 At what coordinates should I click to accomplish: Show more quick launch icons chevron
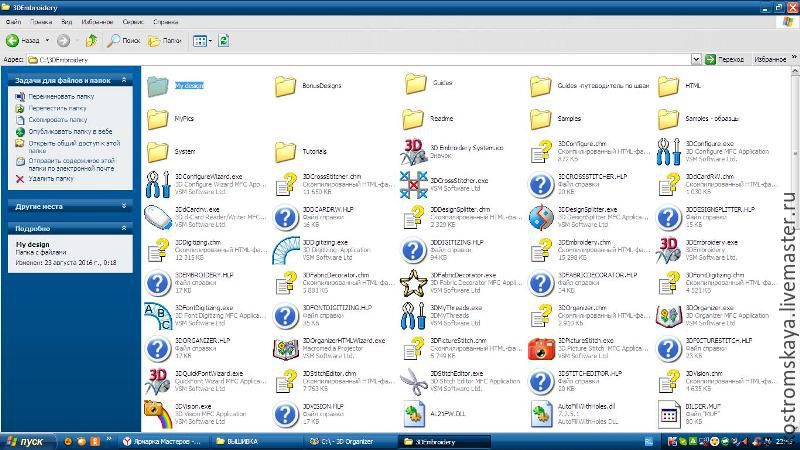coord(109,439)
